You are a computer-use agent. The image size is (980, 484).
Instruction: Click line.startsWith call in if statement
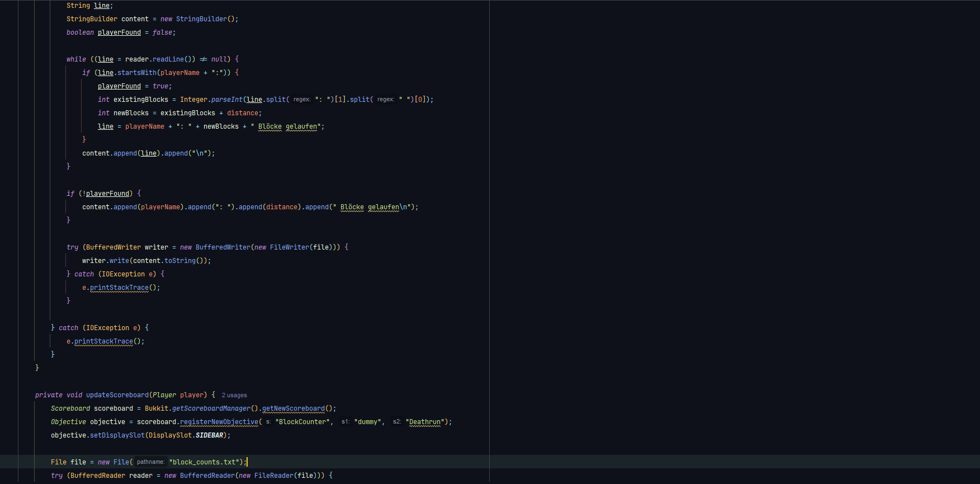coord(127,73)
